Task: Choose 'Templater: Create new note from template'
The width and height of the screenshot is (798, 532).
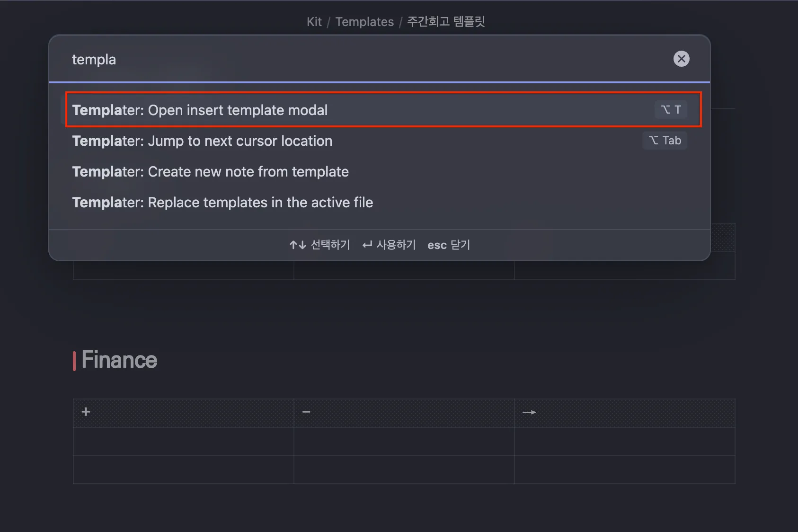Action: (x=210, y=171)
